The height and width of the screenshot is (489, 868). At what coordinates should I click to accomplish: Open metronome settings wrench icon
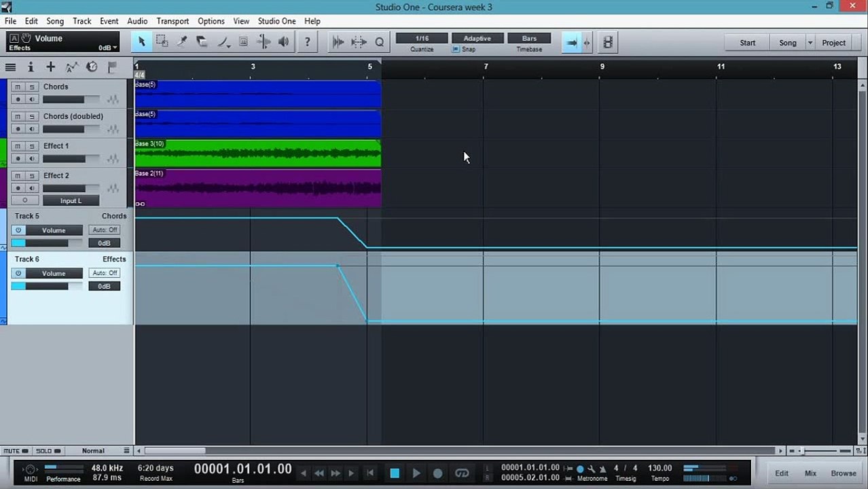pyautogui.click(x=591, y=469)
